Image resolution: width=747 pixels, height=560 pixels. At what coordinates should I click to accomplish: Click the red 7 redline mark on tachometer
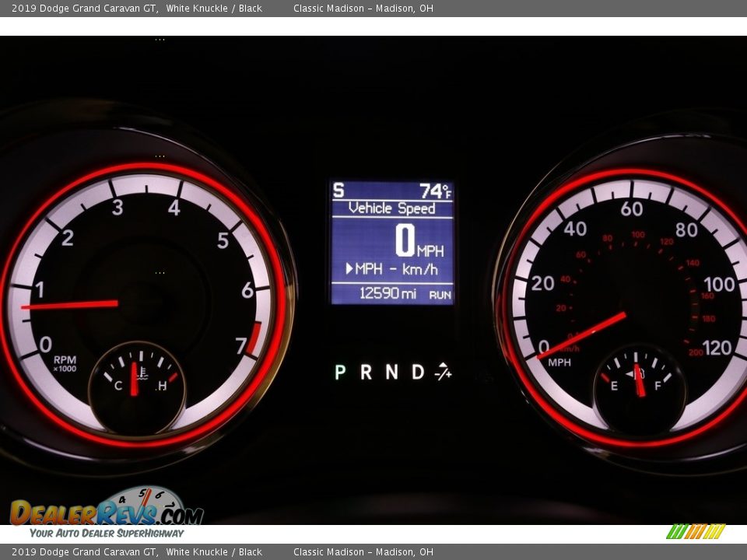click(254, 337)
